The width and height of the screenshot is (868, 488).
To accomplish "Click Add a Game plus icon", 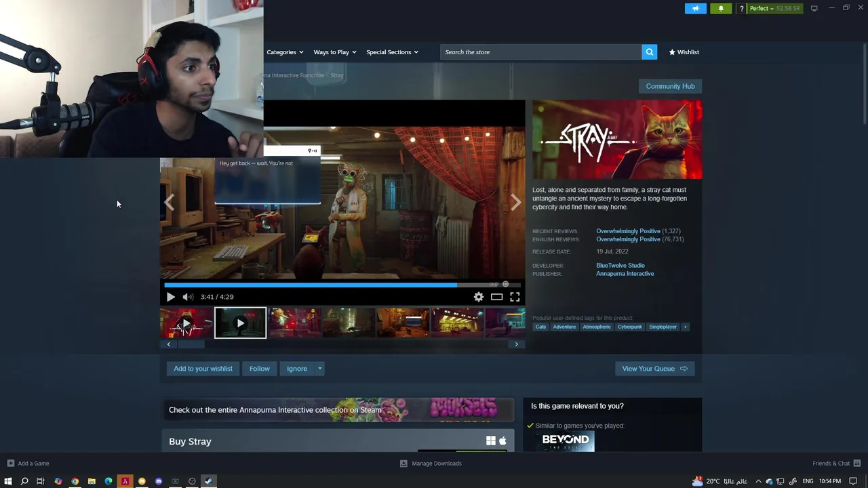I will [10, 464].
